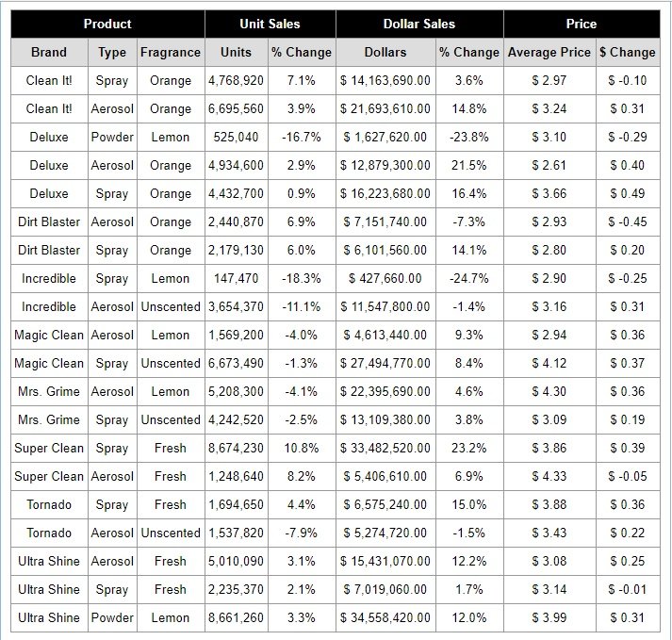
Task: Select the Powder cell in Deluxe row
Action: point(112,137)
